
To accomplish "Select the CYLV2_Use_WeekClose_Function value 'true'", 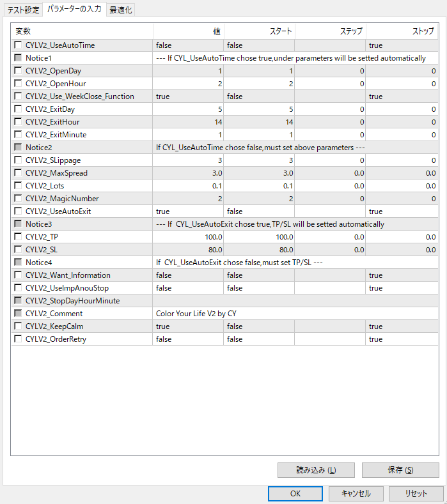I will click(188, 96).
